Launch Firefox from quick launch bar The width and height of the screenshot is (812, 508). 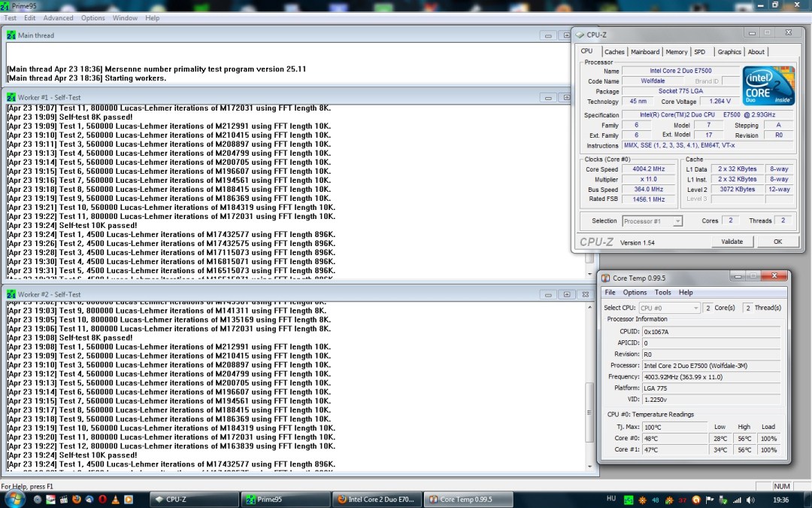(77, 500)
